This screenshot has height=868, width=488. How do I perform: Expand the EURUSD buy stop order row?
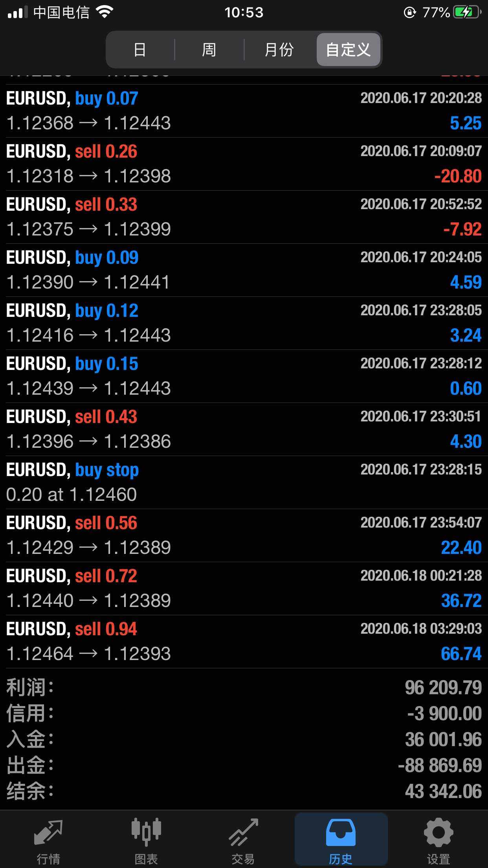point(244,482)
